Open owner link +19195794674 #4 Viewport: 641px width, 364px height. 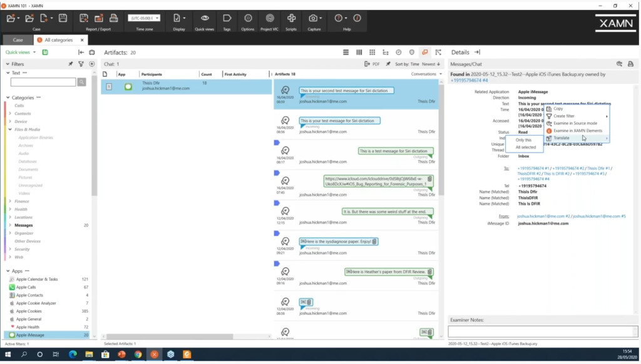point(469,81)
